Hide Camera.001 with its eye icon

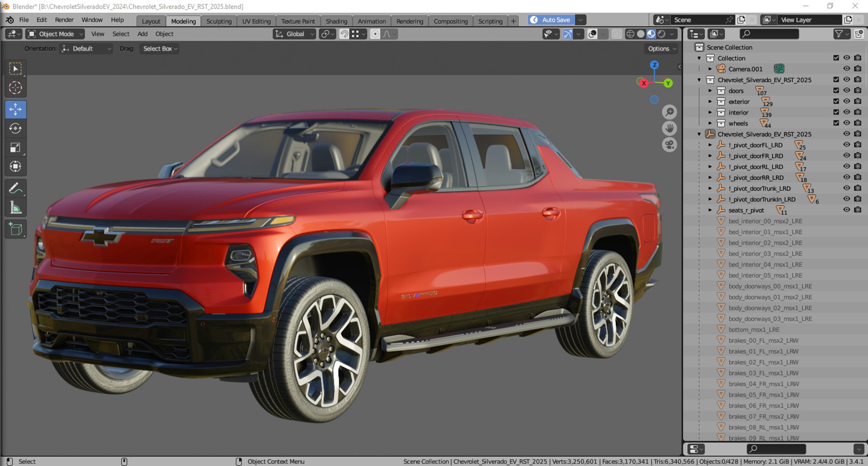point(847,69)
